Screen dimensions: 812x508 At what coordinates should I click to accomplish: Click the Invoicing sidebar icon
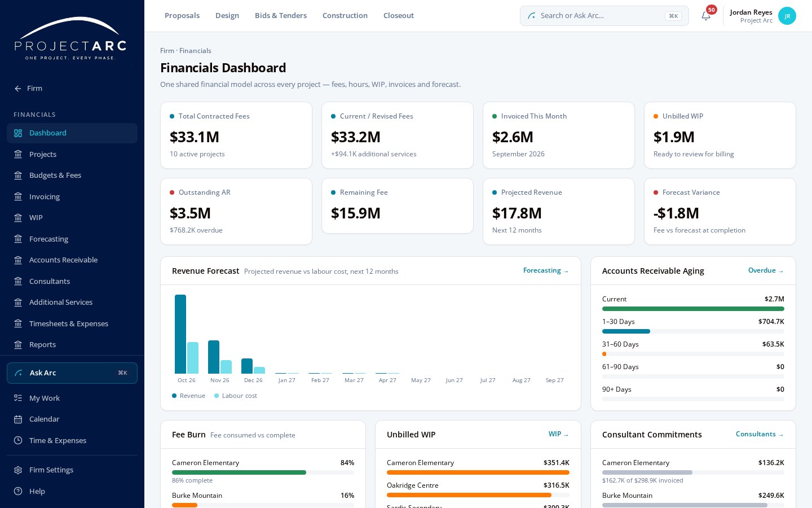[18, 197]
